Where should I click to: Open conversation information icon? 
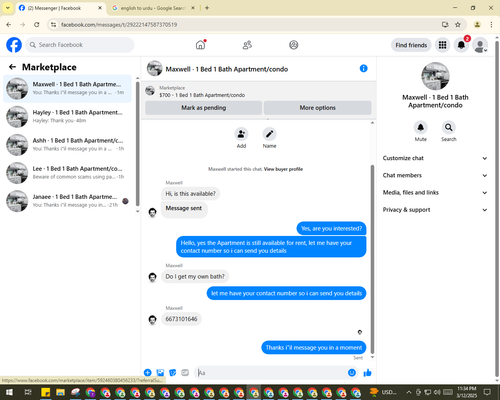pos(364,68)
